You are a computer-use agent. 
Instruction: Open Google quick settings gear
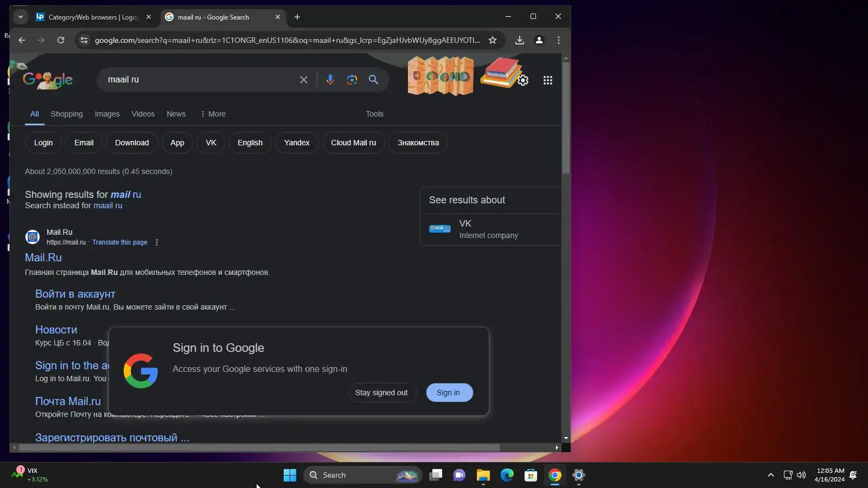523,80
